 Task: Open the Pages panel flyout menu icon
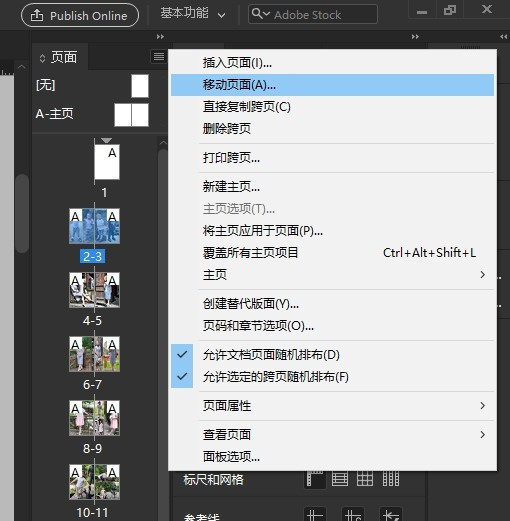coord(159,57)
